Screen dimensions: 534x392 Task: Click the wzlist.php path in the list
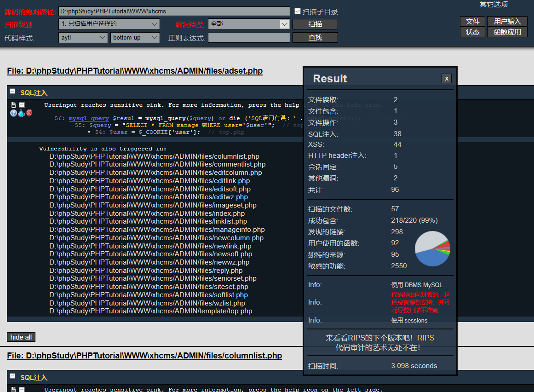[x=147, y=303]
